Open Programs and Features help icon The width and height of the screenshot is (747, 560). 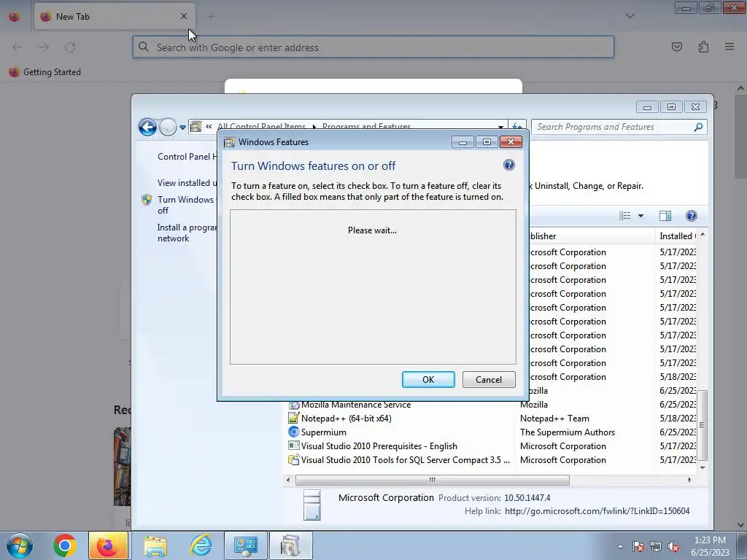[x=692, y=216]
